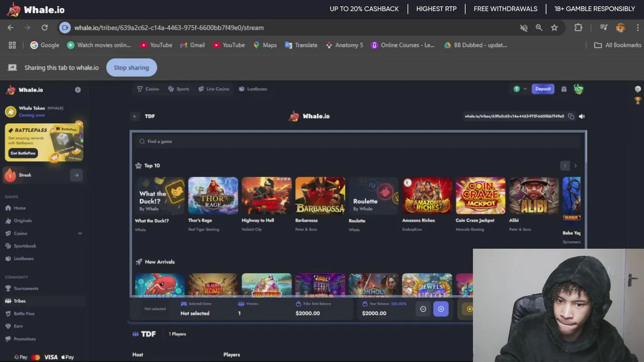Open What the Duck!? game

tap(160, 196)
